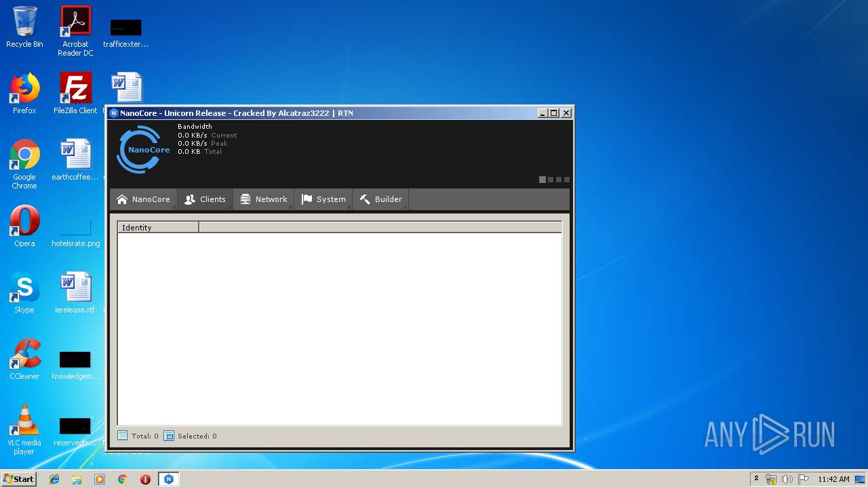Click the Total clients status icon
The height and width of the screenshot is (488, 868).
(122, 436)
